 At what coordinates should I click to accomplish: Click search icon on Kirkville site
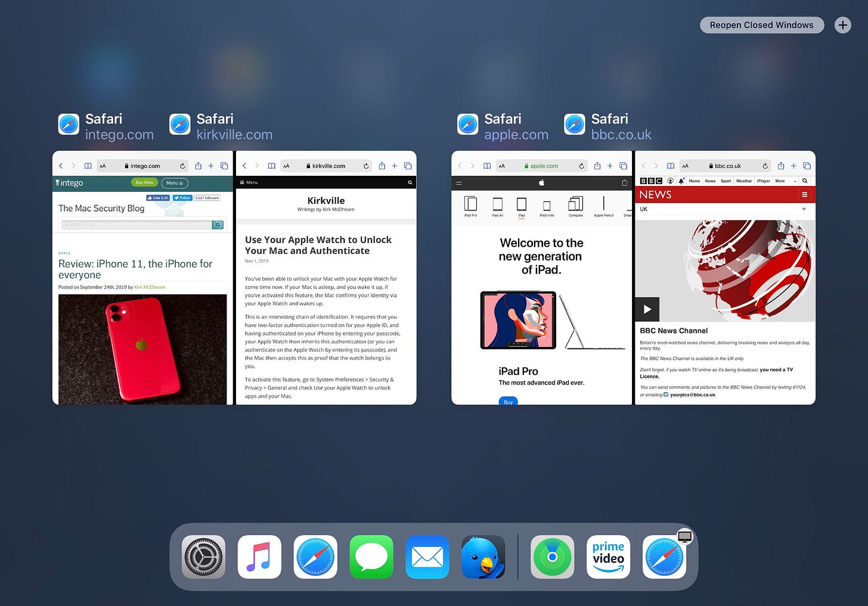(410, 182)
